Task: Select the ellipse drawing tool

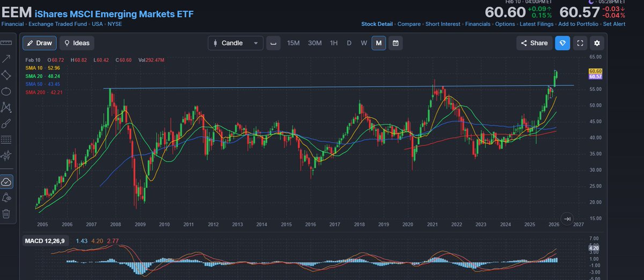Action: (6, 91)
